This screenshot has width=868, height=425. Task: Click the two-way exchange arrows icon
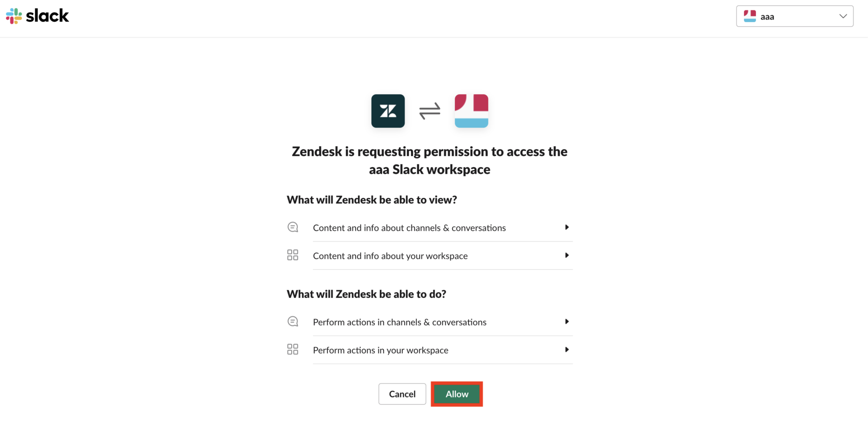(429, 111)
